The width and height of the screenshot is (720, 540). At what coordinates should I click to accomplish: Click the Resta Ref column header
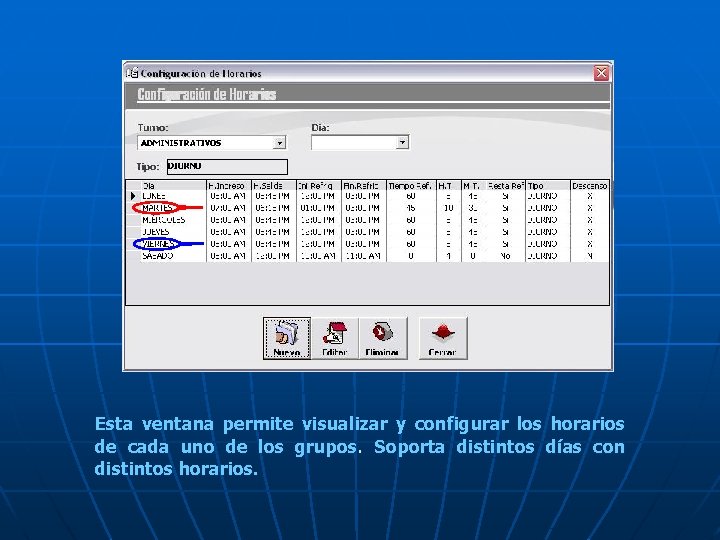pos(505,186)
